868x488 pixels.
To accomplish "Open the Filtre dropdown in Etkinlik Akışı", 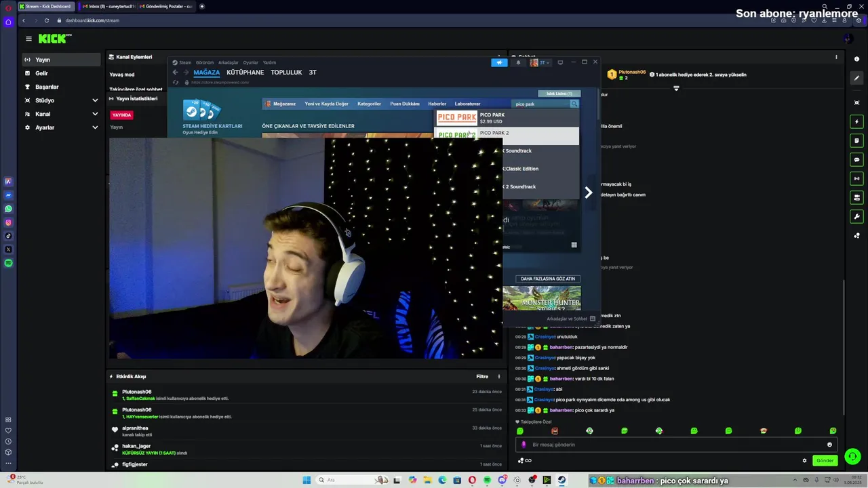I will click(482, 376).
